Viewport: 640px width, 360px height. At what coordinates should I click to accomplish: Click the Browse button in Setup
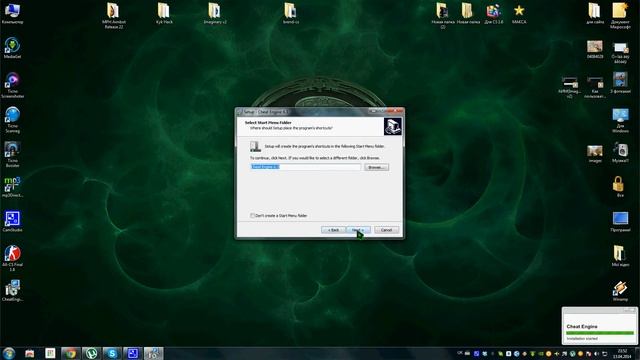pyautogui.click(x=376, y=167)
